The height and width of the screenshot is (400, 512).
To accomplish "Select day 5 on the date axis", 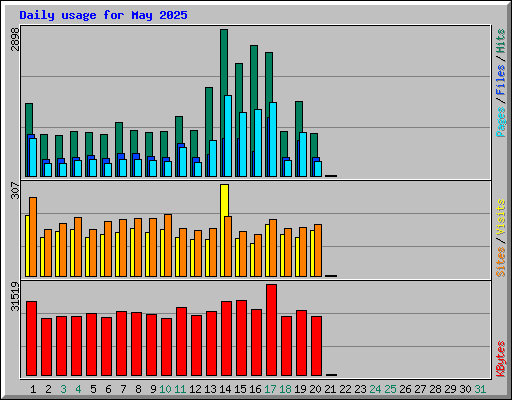I will 93,389.
